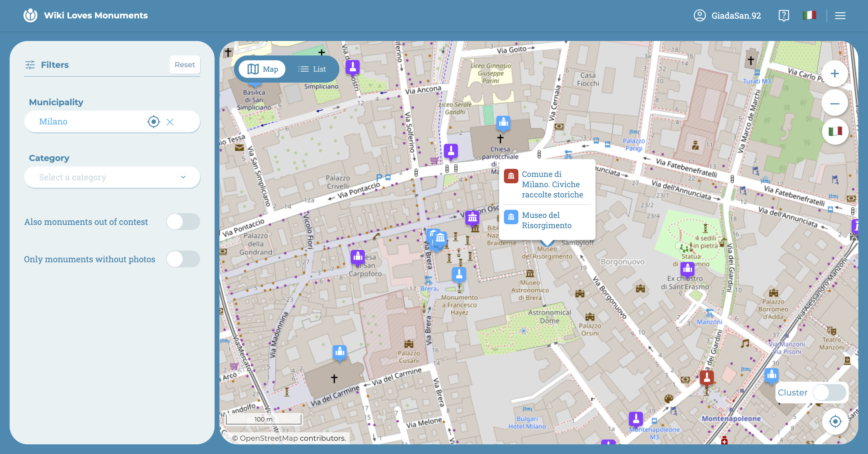
Task: Click the geolocation icon in municipality field
Action: (153, 122)
